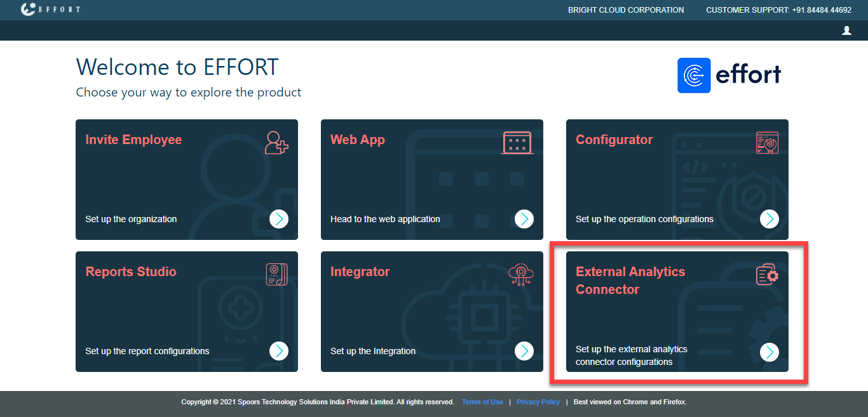Select the Invite Employee card title
Image resolution: width=868 pixels, height=417 pixels.
(x=133, y=140)
